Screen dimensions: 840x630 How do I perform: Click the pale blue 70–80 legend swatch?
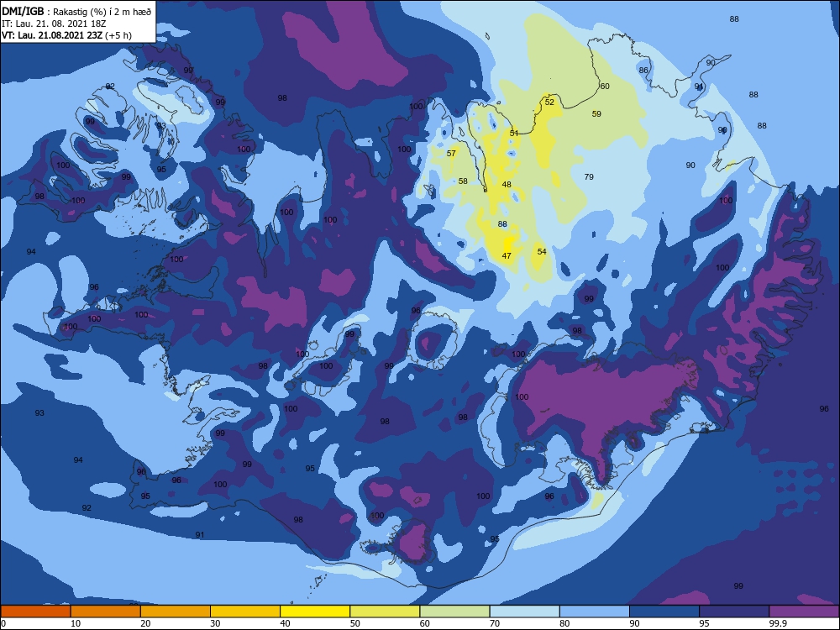point(524,612)
